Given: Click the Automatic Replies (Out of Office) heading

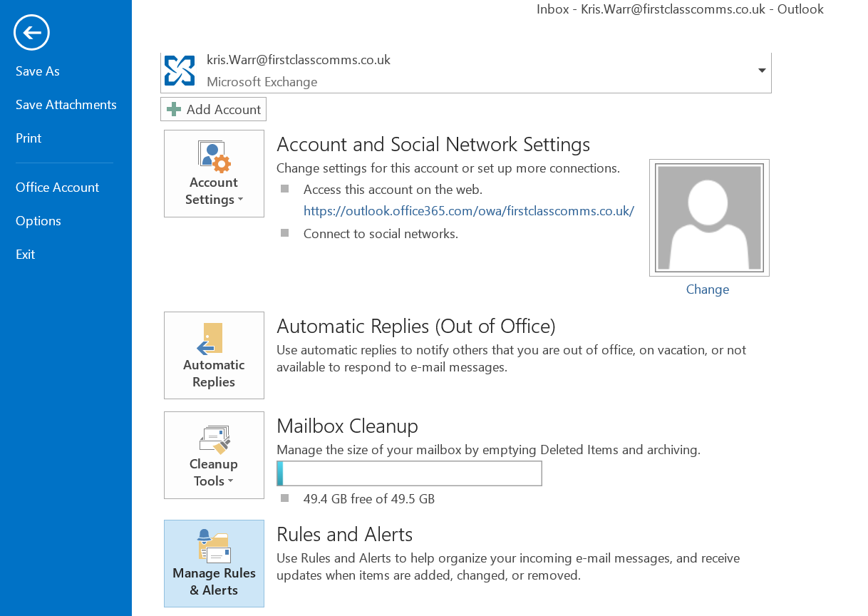Looking at the screenshot, I should 416,327.
